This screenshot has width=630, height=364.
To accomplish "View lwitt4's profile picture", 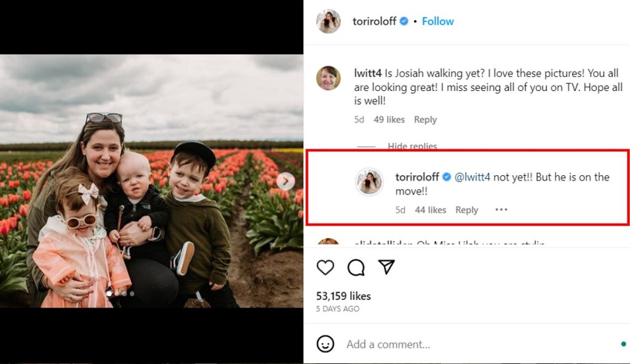I will (x=329, y=78).
